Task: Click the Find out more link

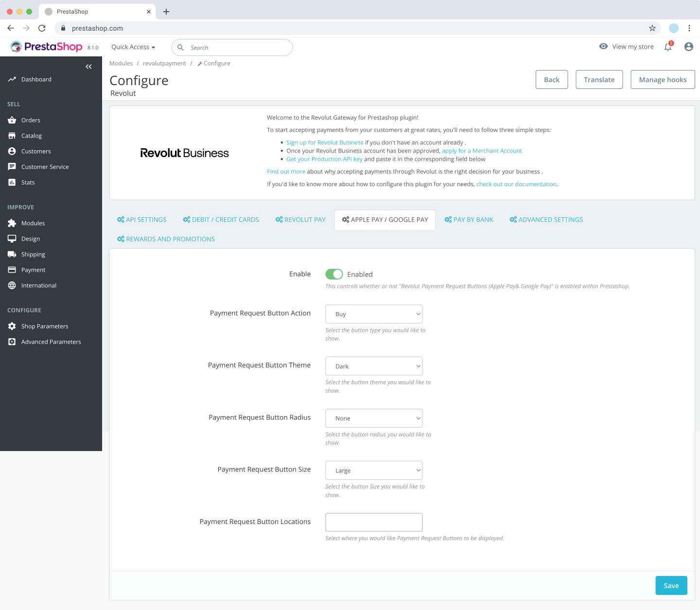Action: point(286,172)
